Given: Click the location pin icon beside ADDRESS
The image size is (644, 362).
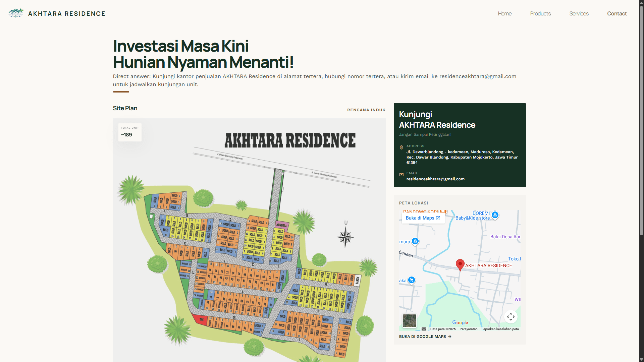Looking at the screenshot, I should pos(401,147).
